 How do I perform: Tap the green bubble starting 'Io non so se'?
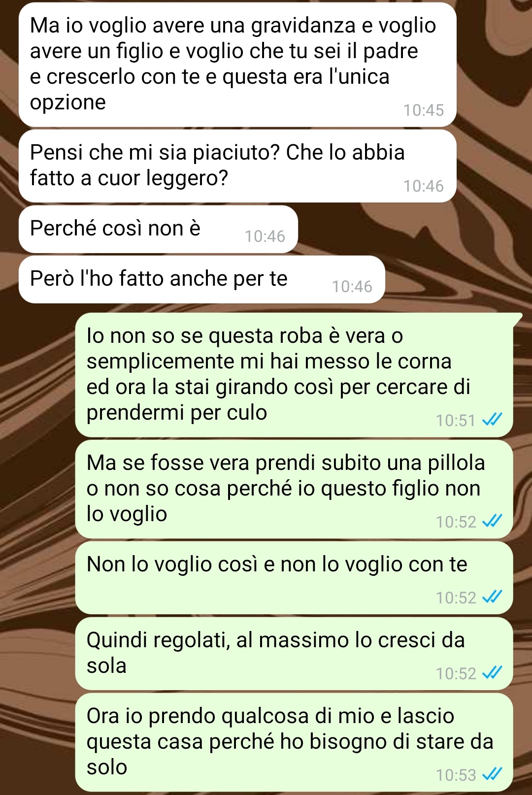point(294,375)
